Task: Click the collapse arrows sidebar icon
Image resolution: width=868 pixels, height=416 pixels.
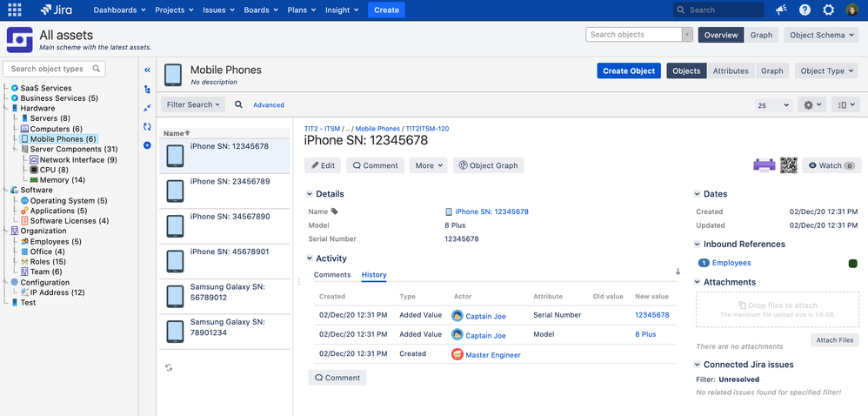Action: tap(147, 108)
